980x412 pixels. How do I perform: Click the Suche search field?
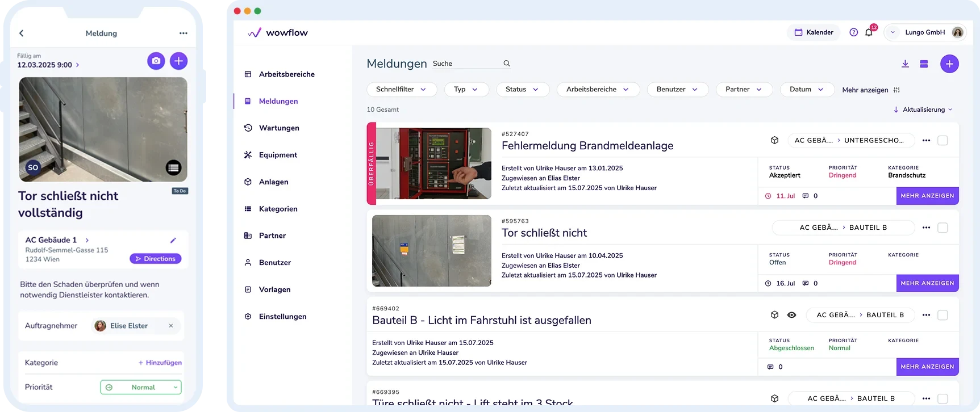tap(465, 64)
